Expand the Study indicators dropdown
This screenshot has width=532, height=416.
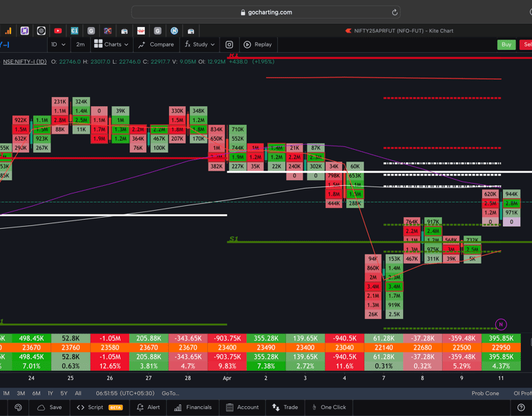coord(199,44)
